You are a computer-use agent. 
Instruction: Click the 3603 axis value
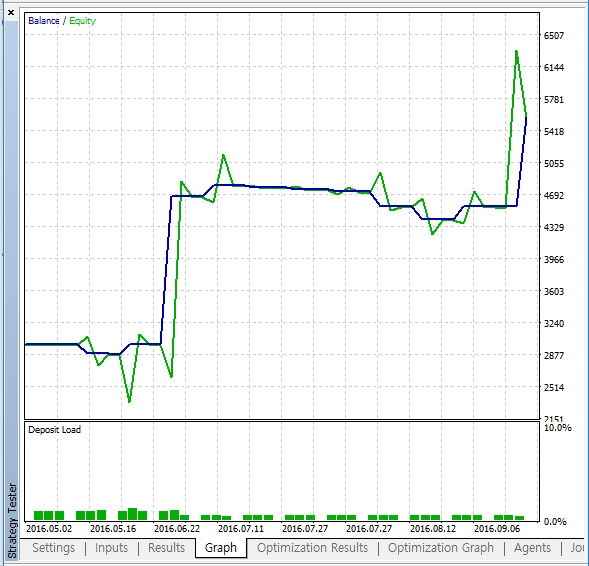(x=554, y=291)
